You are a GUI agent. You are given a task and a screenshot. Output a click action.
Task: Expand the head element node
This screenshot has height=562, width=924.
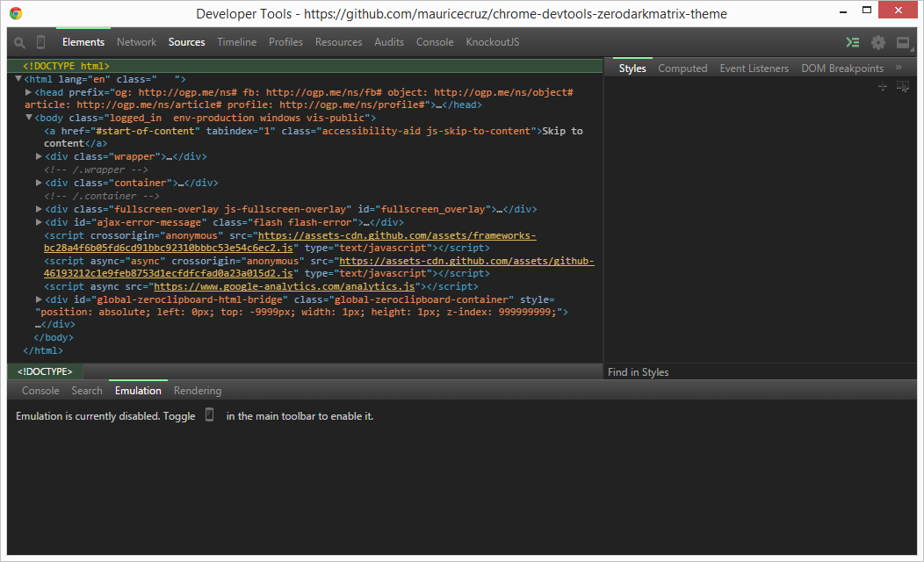coord(28,92)
